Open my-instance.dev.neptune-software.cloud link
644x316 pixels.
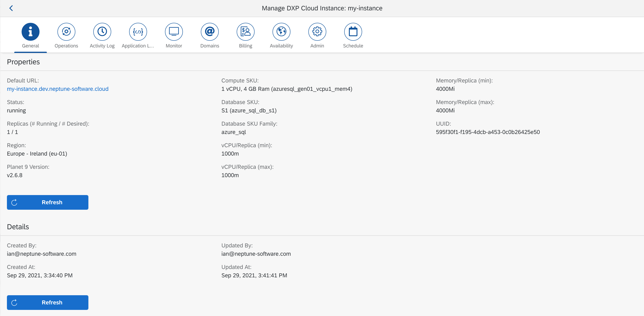point(58,89)
